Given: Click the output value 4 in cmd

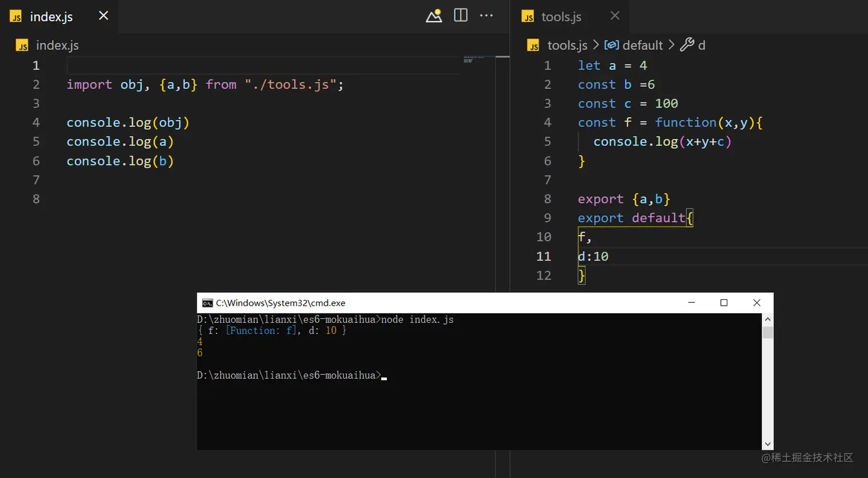Looking at the screenshot, I should coord(200,341).
